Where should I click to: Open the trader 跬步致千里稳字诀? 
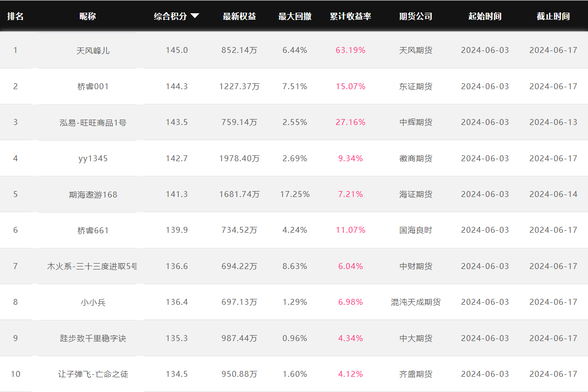pyautogui.click(x=93, y=338)
